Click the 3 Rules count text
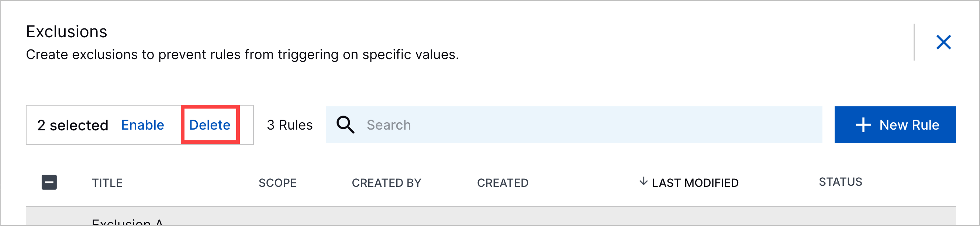The image size is (980, 226). tap(290, 125)
